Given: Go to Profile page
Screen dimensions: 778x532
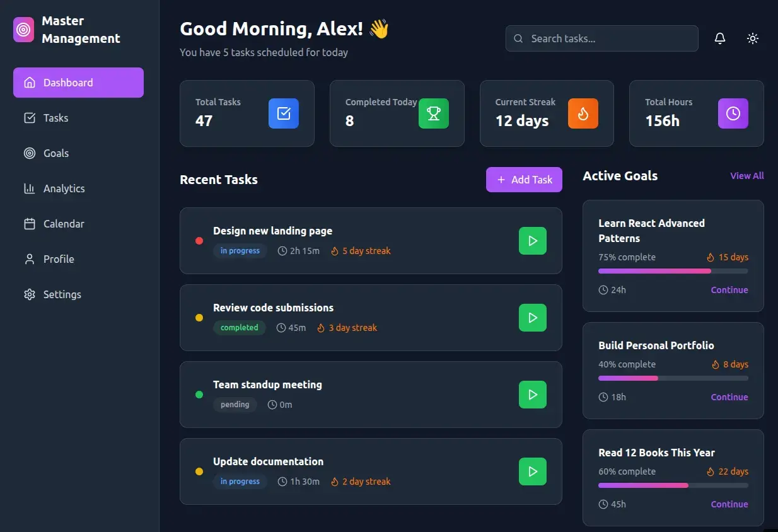Looking at the screenshot, I should click(x=78, y=259).
